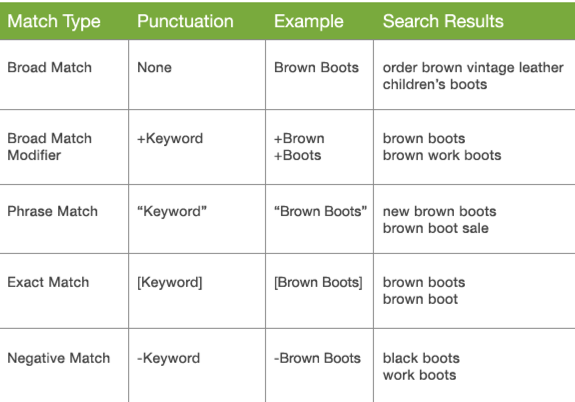575x402 pixels.
Task: Click the 'order brown vintage leather' result text
Action: pos(473,67)
